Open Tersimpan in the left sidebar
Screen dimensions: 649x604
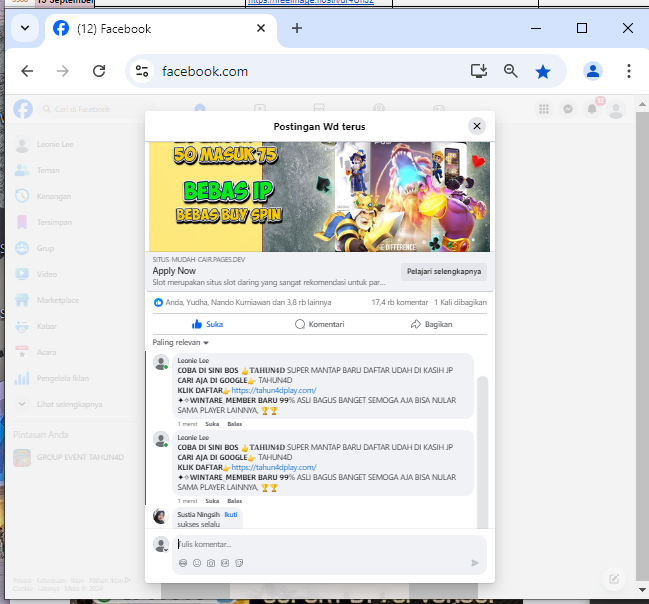(75, 222)
